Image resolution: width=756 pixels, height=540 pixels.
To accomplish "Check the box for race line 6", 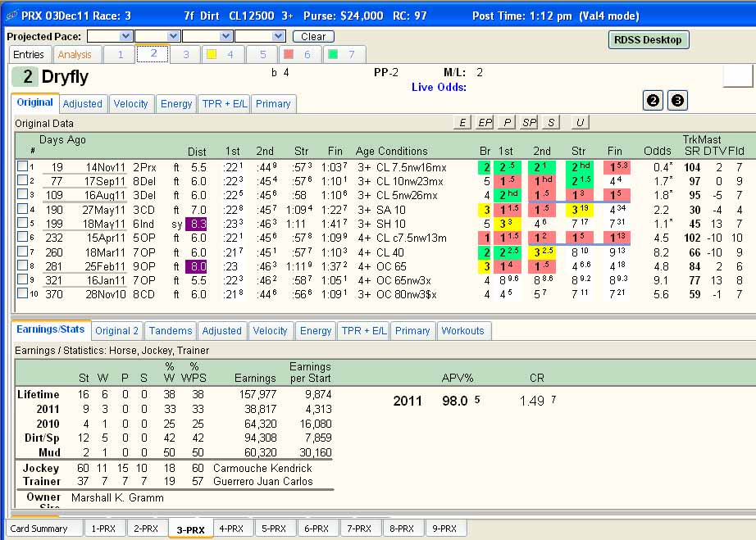I will coord(22,237).
